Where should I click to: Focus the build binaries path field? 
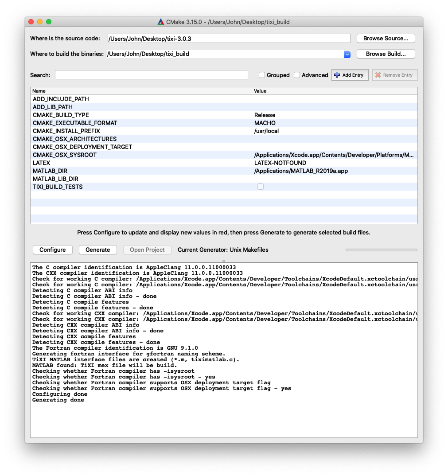click(225, 54)
